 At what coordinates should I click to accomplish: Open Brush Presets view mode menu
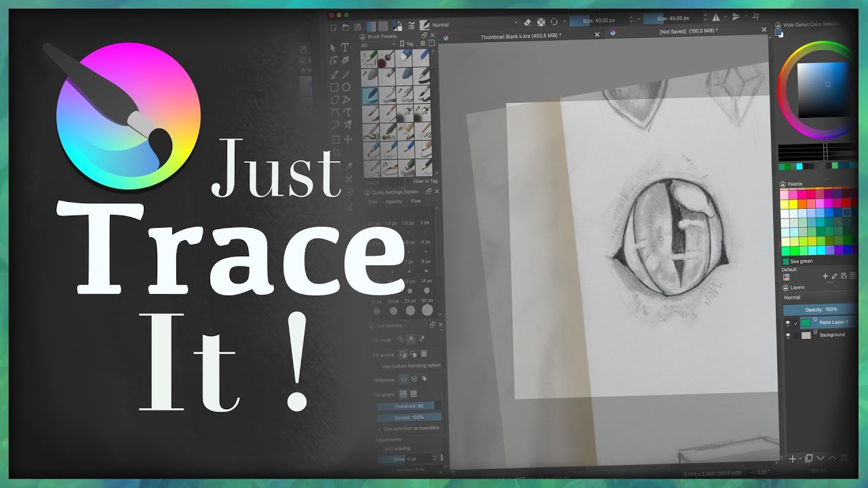(x=422, y=43)
